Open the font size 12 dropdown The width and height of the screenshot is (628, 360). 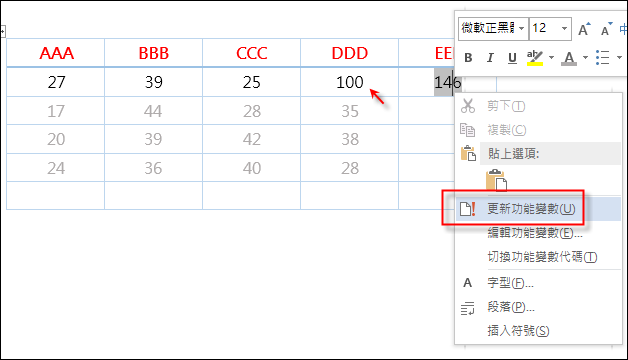coord(564,28)
